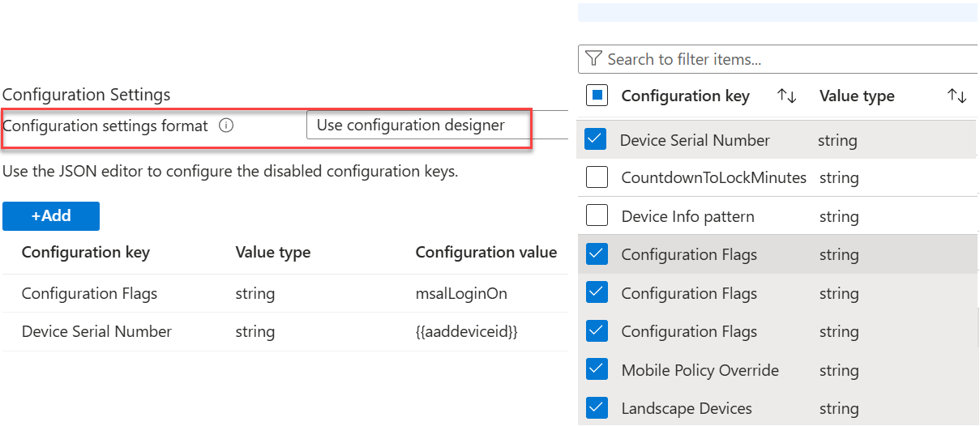Click the {{aaddeviceid}} configuration value
980x426 pixels.
pyautogui.click(x=466, y=332)
